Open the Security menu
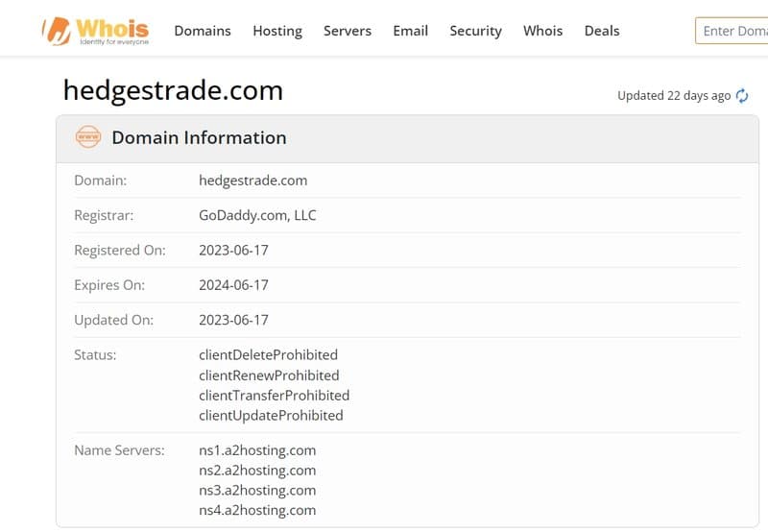The width and height of the screenshot is (768, 532). 475,31
